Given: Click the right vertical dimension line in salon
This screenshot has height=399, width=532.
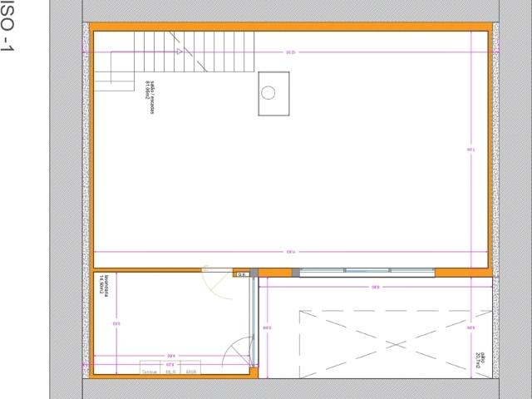Looking at the screenshot, I should [470, 150].
